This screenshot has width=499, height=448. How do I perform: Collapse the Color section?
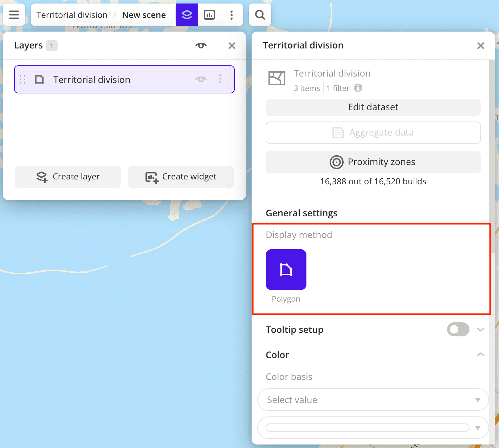point(480,355)
